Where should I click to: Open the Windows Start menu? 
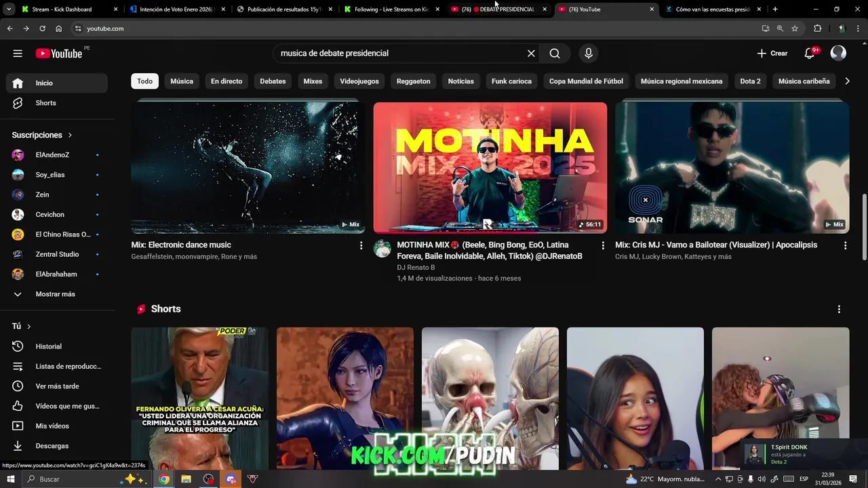11,479
